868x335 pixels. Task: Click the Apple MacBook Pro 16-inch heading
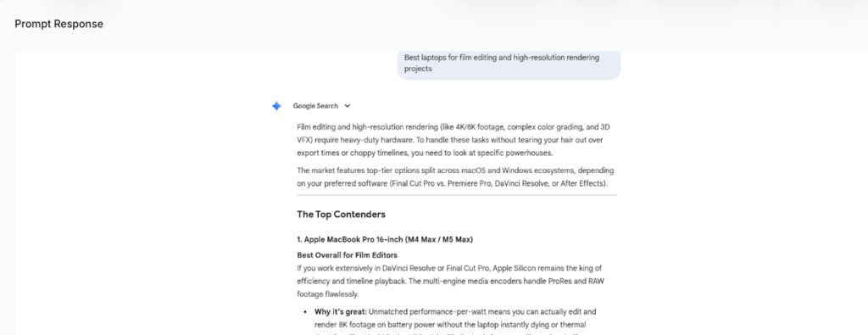click(385, 240)
